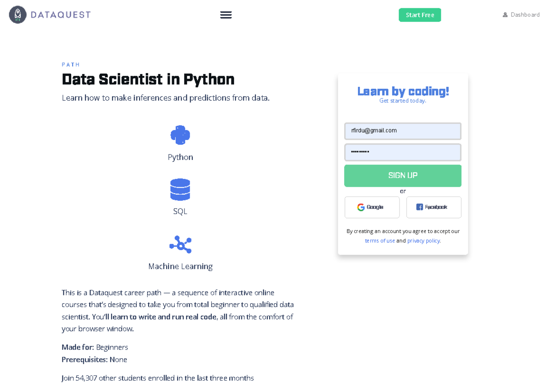Click the SQL text label
The width and height of the screenshot is (555, 392).
coord(180,211)
